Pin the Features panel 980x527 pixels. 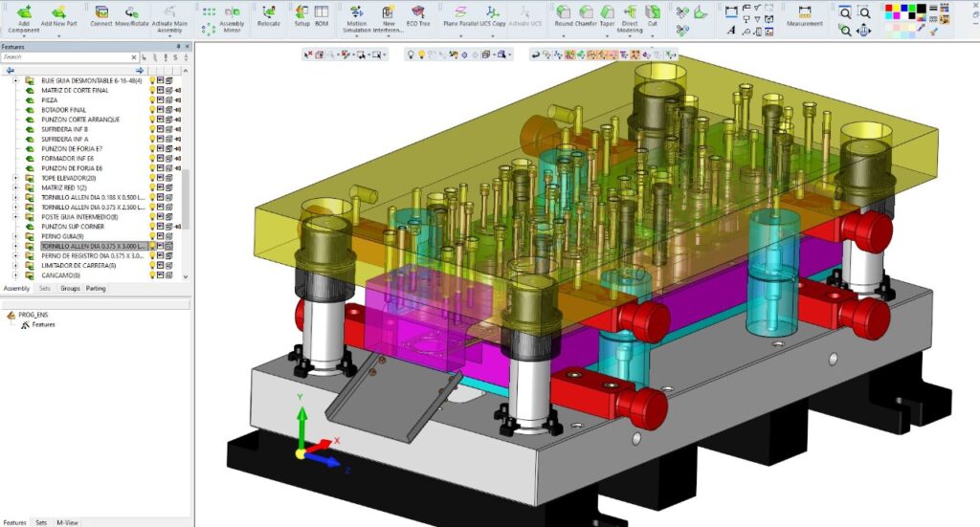[178, 46]
